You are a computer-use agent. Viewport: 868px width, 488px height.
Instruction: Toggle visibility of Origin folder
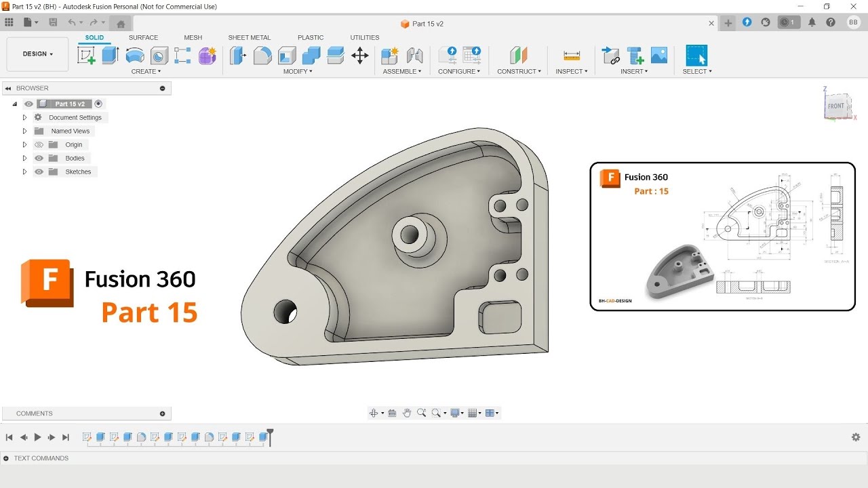[39, 144]
